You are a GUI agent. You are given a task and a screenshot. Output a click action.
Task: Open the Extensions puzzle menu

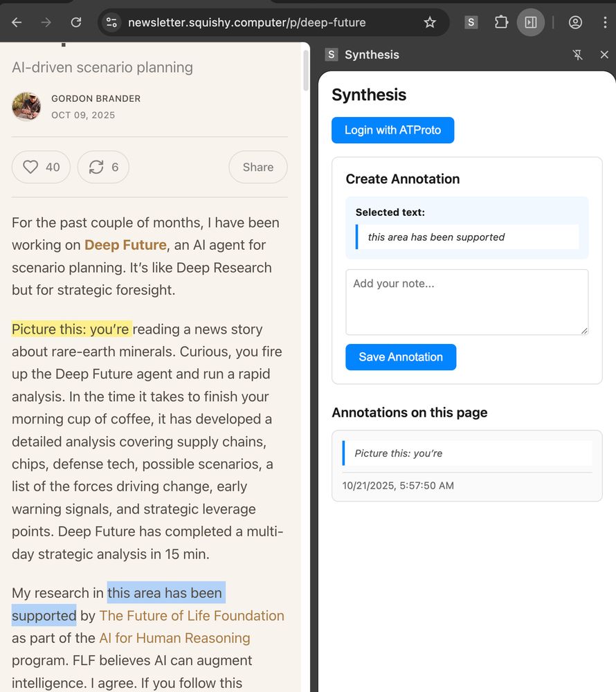pos(501,22)
